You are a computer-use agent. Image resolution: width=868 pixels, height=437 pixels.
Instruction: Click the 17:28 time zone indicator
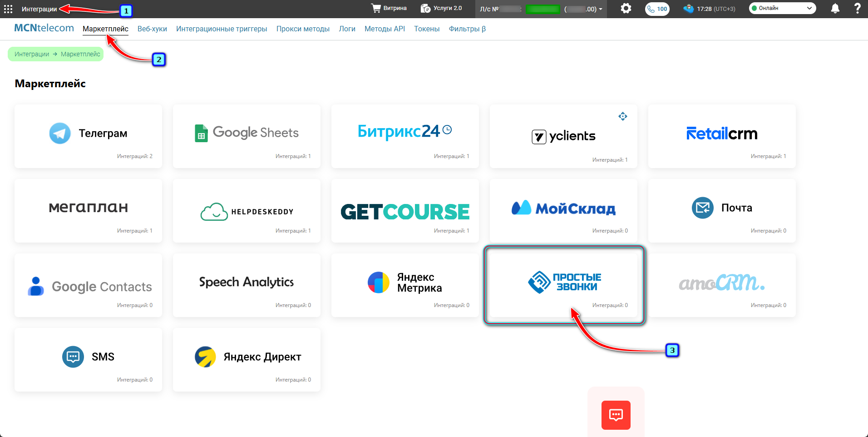(709, 9)
